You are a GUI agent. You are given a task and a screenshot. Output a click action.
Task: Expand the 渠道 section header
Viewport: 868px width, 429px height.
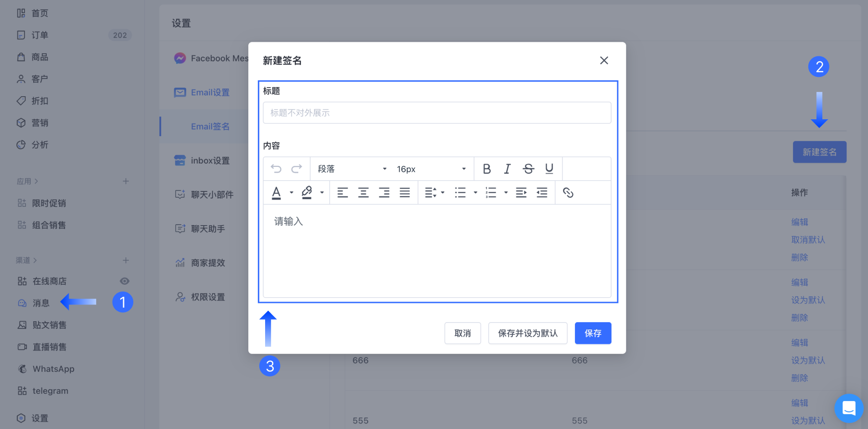[26, 260]
